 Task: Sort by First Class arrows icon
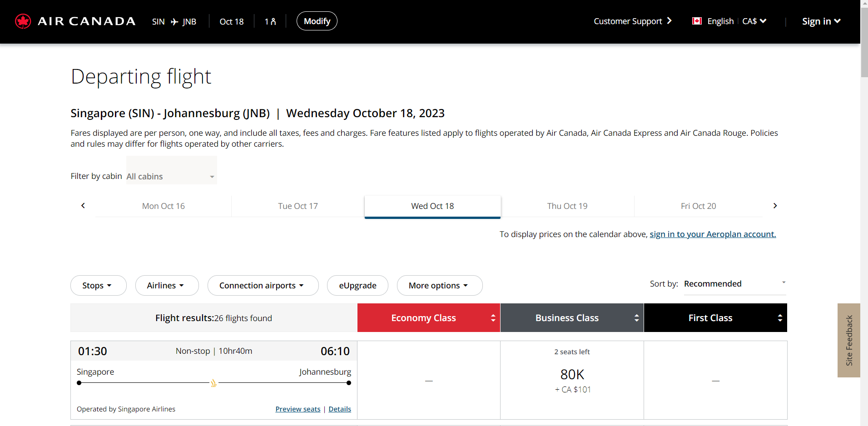780,318
